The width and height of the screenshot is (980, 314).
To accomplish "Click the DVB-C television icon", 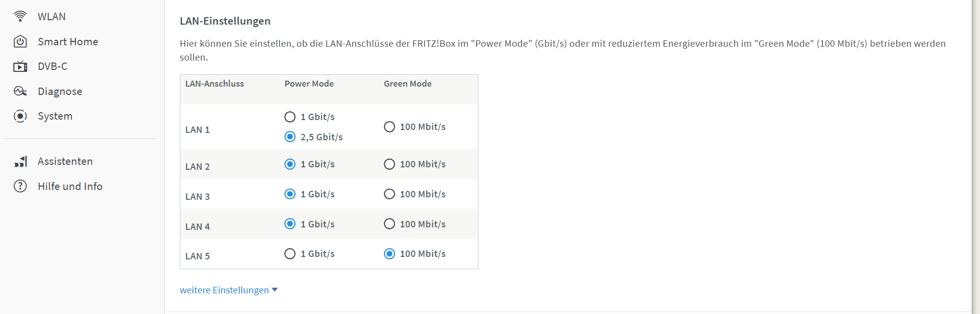I will click(20, 66).
